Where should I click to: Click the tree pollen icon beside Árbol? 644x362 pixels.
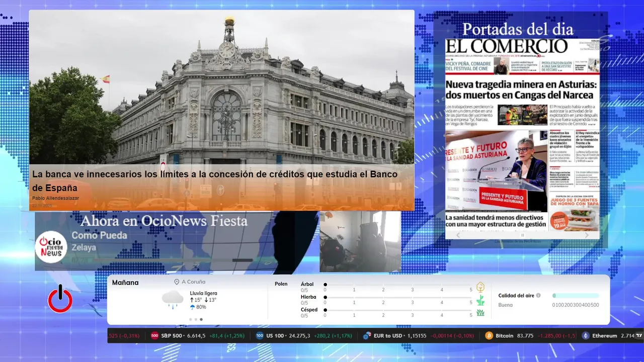tap(480, 287)
